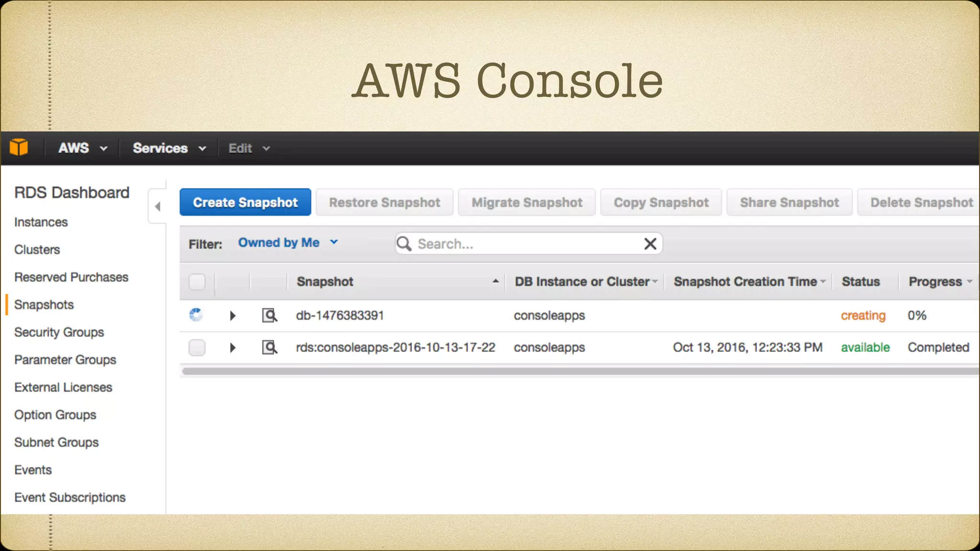Click the AWS orange cube logo

click(19, 148)
